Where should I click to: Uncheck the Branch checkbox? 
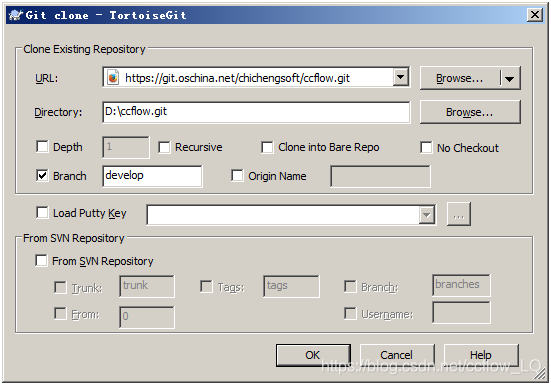click(42, 175)
